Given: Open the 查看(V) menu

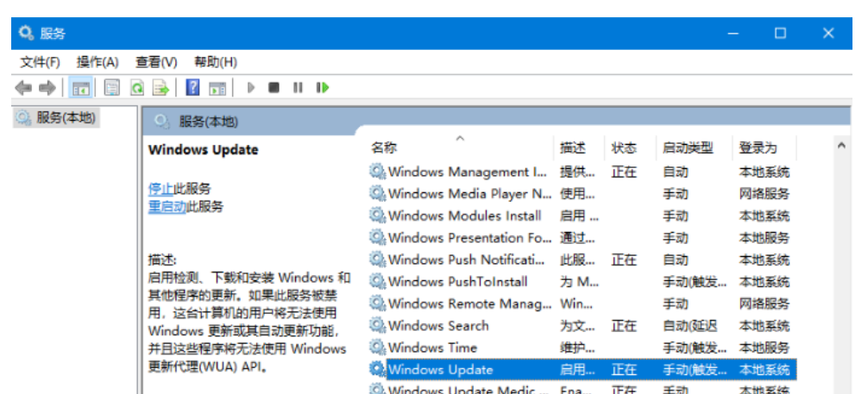Looking at the screenshot, I should (x=156, y=63).
